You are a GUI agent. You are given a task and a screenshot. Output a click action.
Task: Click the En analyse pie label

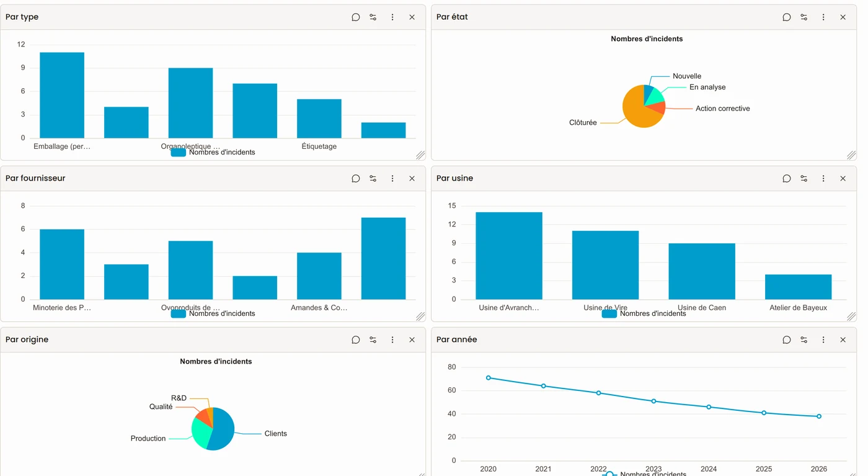(707, 88)
